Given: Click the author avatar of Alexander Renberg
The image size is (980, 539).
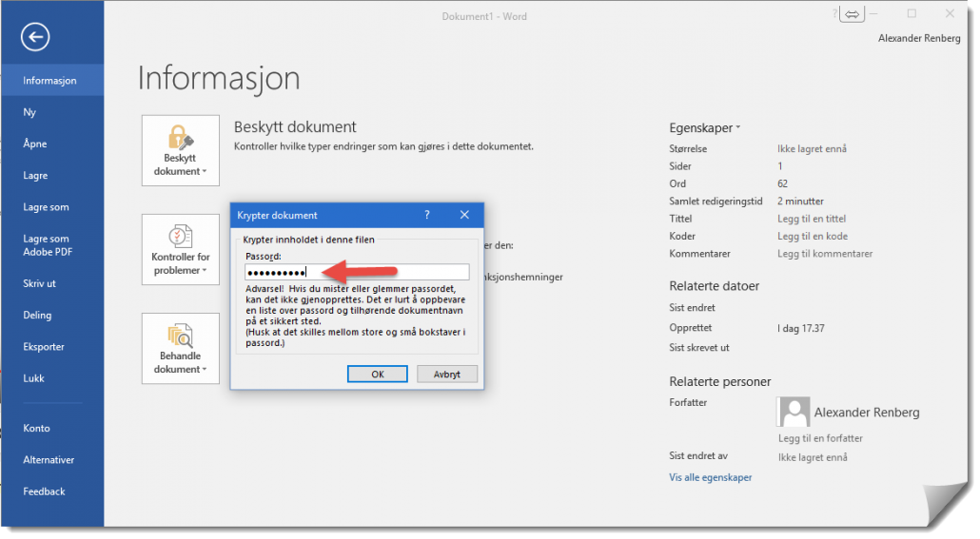Looking at the screenshot, I should (x=794, y=412).
